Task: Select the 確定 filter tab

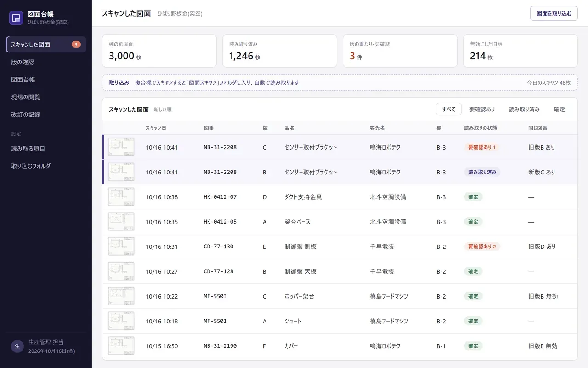Action: tap(559, 109)
